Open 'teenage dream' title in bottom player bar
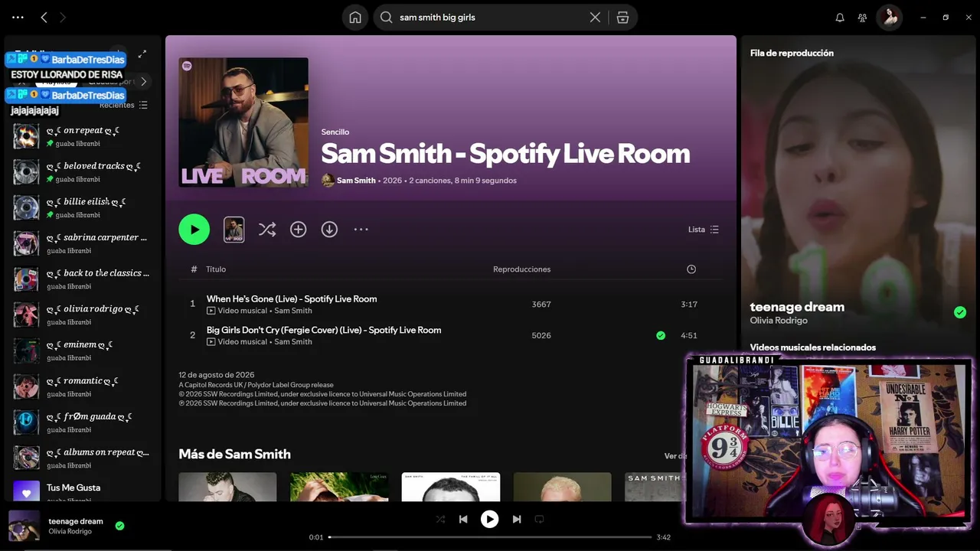The image size is (980, 551). coord(76,521)
